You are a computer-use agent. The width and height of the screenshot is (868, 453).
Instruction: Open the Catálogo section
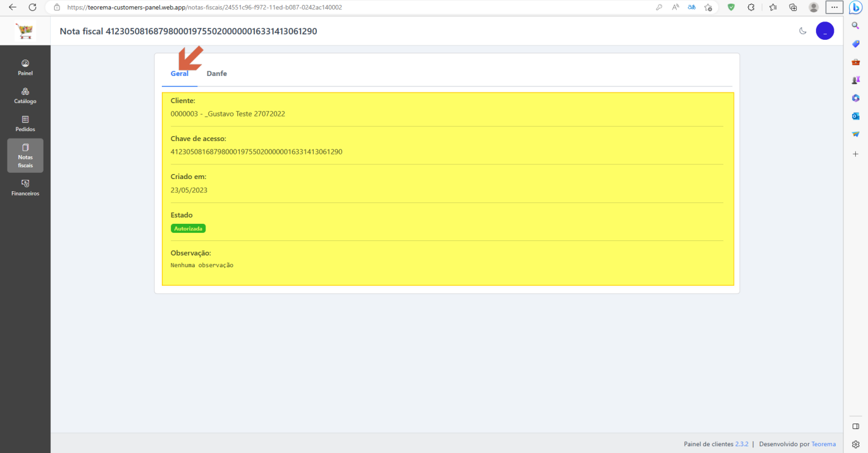coord(25,96)
